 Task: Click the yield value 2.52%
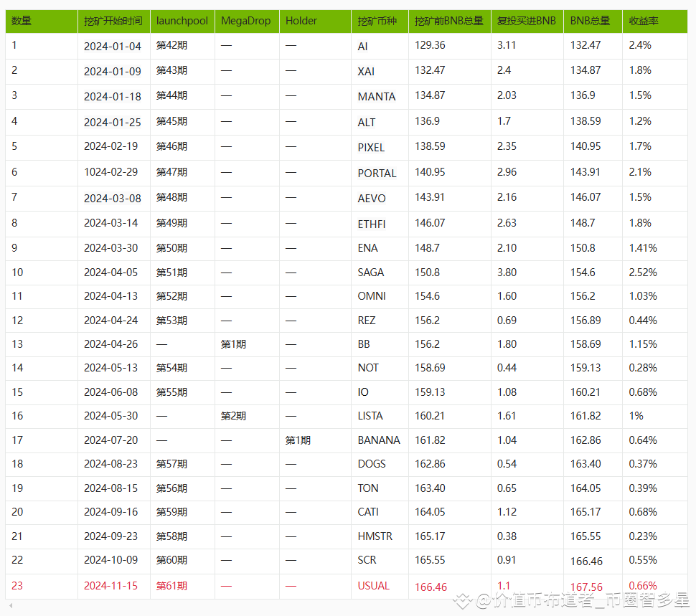[643, 273]
